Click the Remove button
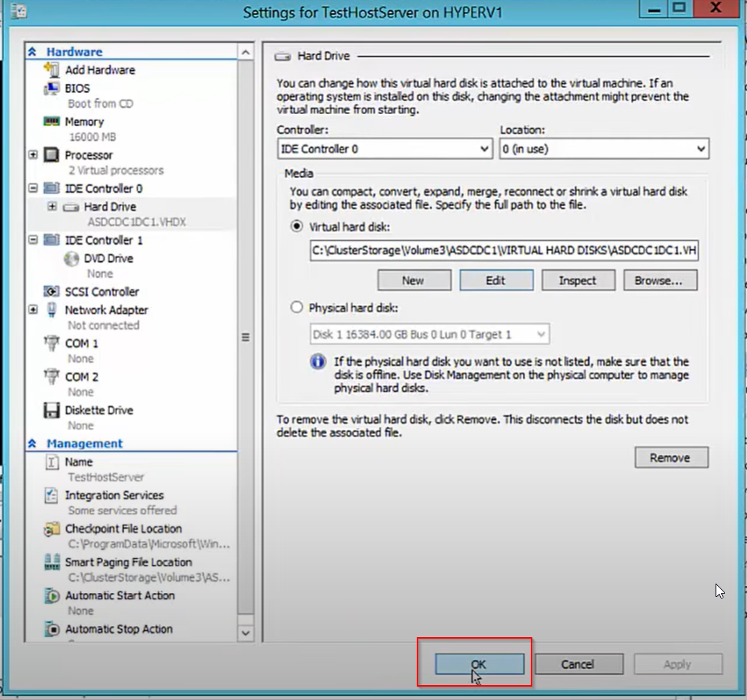Viewport: 747px width, 700px height. 672,458
